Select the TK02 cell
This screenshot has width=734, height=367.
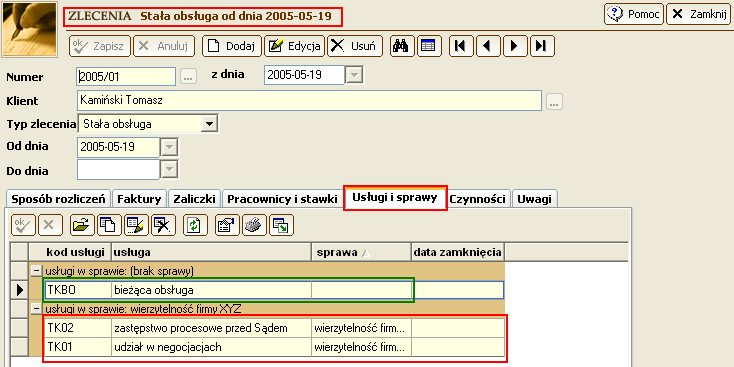point(78,328)
